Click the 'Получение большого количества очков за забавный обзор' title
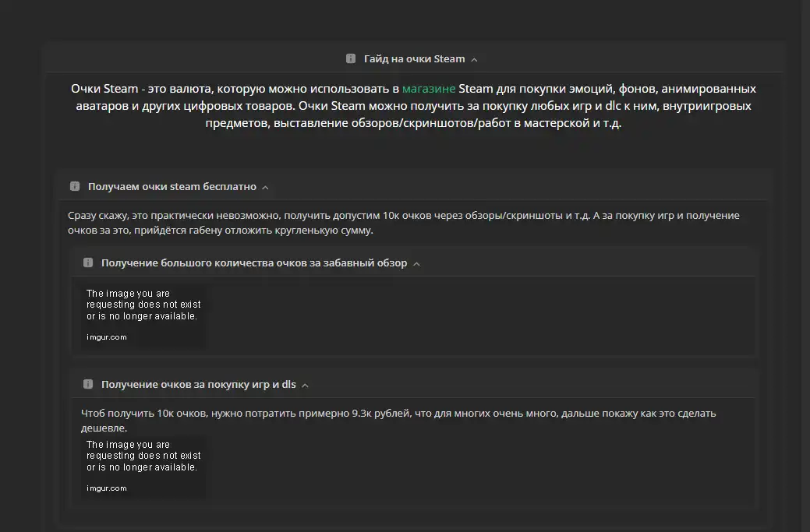Viewport: 810px width, 532px height. pyautogui.click(x=254, y=262)
